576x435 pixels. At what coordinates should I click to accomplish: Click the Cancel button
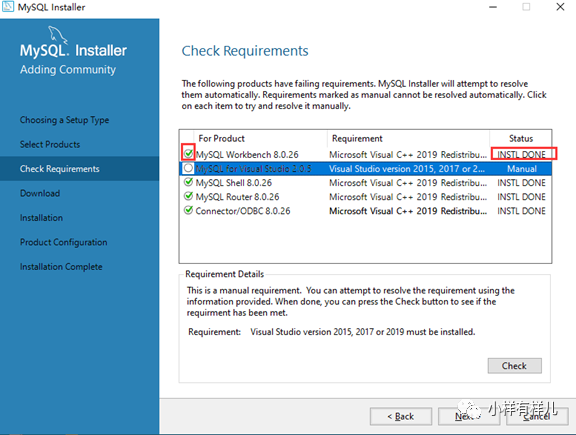click(x=537, y=416)
